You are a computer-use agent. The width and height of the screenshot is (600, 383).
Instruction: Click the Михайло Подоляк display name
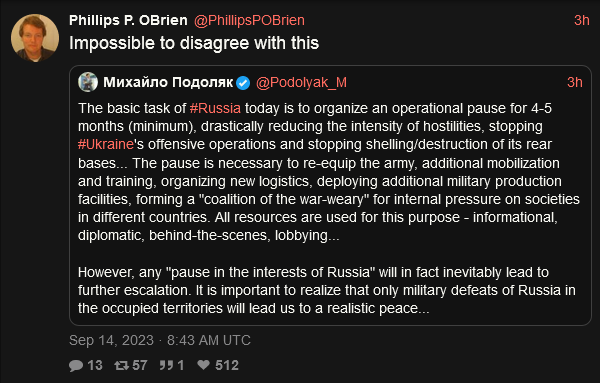click(x=168, y=82)
